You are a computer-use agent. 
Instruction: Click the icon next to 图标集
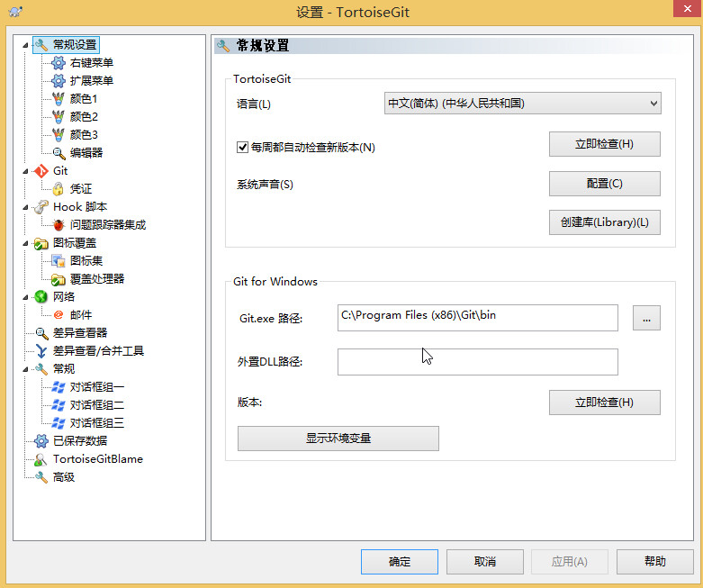click(x=59, y=261)
